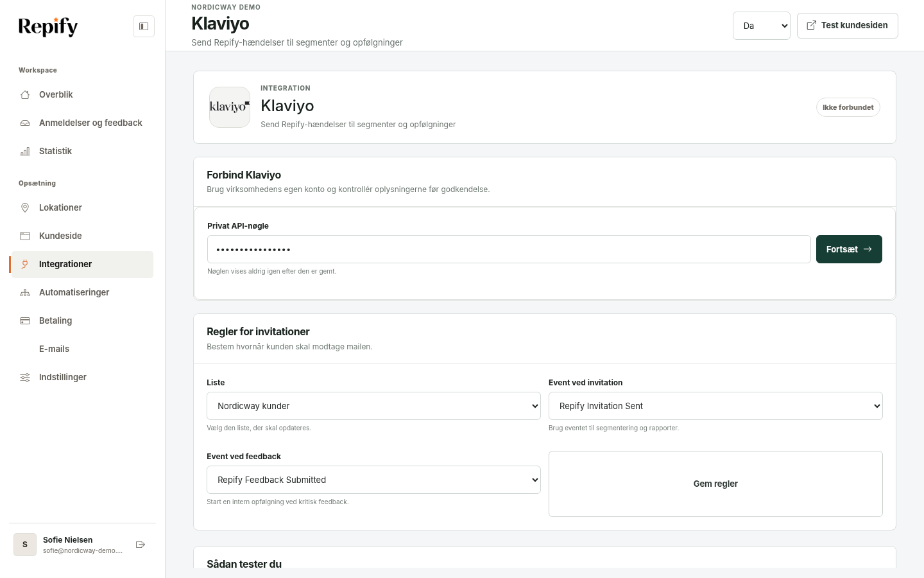Click the Regler for invitationer heading

(258, 331)
